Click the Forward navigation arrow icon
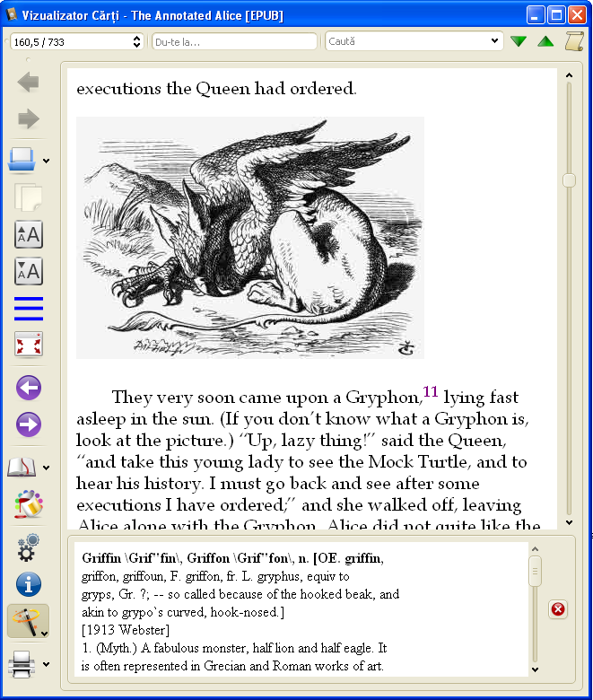The width and height of the screenshot is (593, 700). click(x=29, y=118)
